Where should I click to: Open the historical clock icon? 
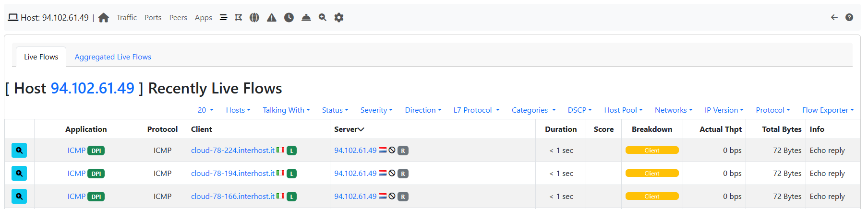click(x=289, y=17)
